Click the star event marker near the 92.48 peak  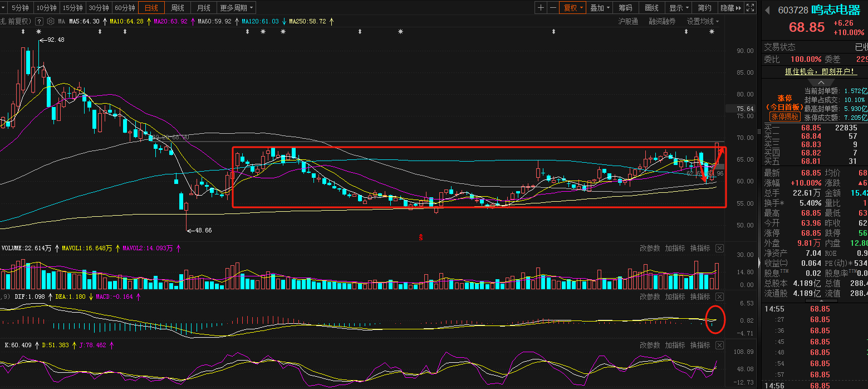40,32
